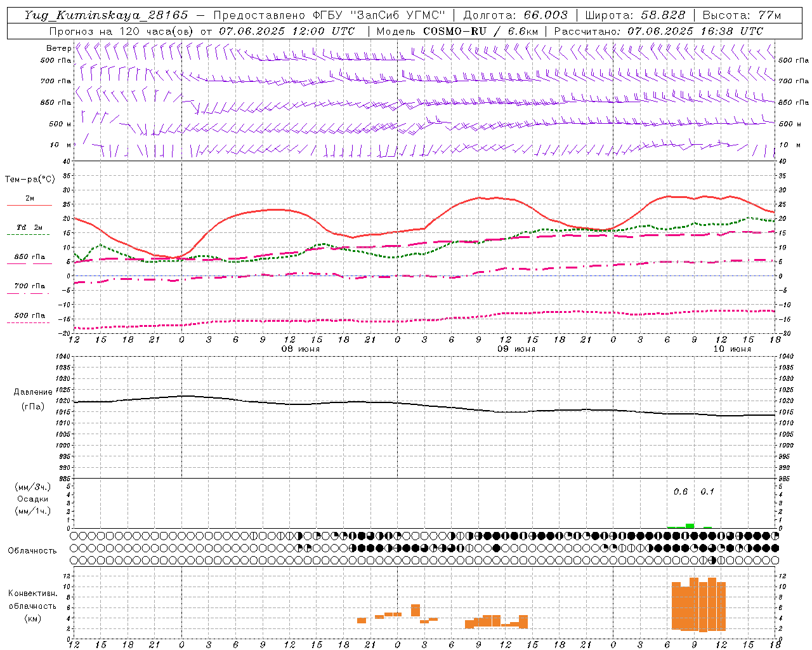Click the 10 июня date label
Viewport: 812px width, 650px height.
(x=732, y=349)
